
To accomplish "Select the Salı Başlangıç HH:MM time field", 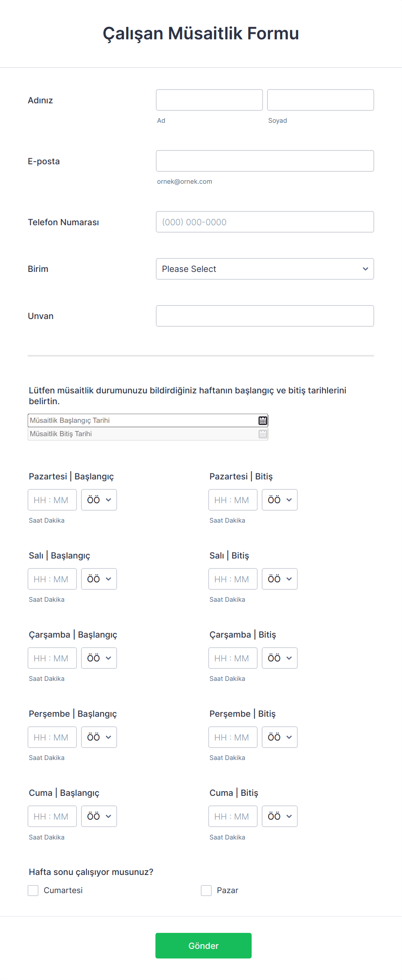I will [52, 579].
